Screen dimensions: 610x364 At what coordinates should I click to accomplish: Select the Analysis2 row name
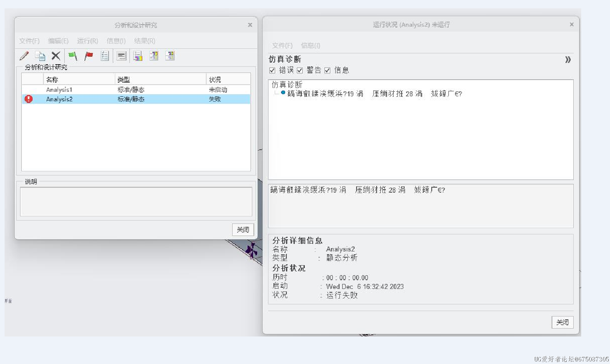pyautogui.click(x=59, y=99)
